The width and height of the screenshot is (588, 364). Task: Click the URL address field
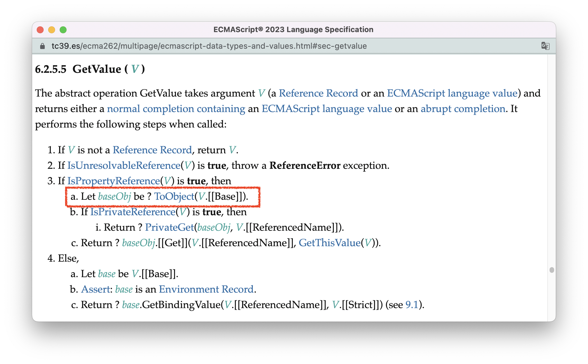pyautogui.click(x=209, y=46)
